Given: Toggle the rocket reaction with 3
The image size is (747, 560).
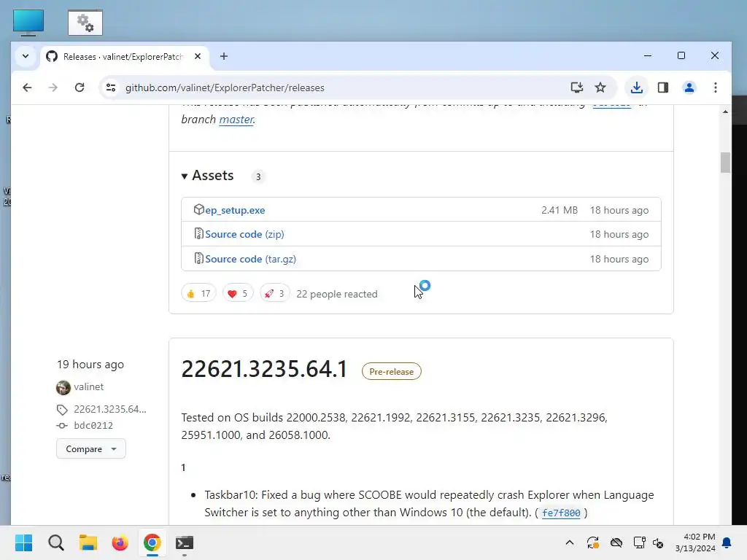Looking at the screenshot, I should [275, 293].
